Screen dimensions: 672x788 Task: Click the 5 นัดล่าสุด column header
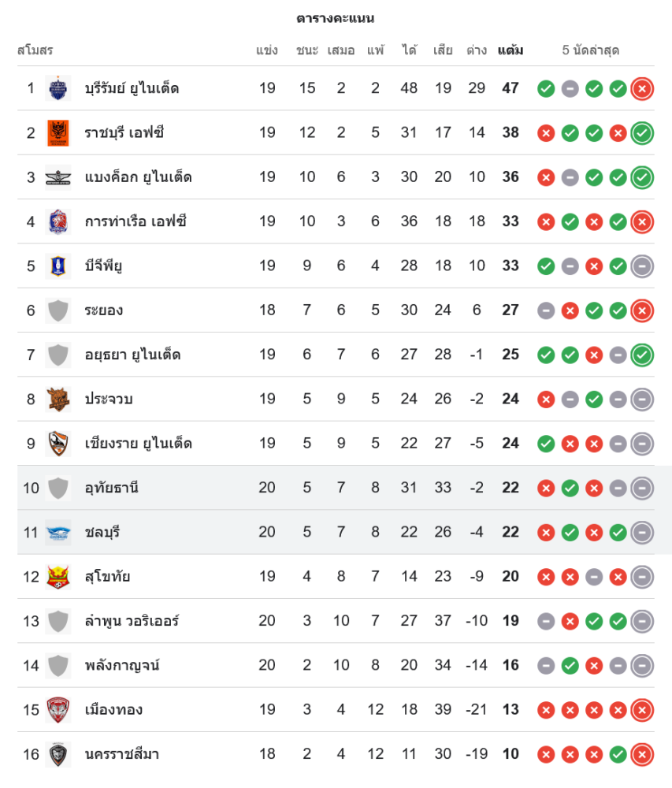click(x=591, y=50)
